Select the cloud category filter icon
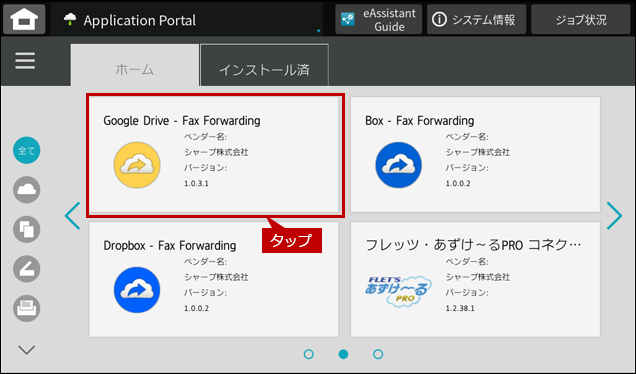 point(27,190)
